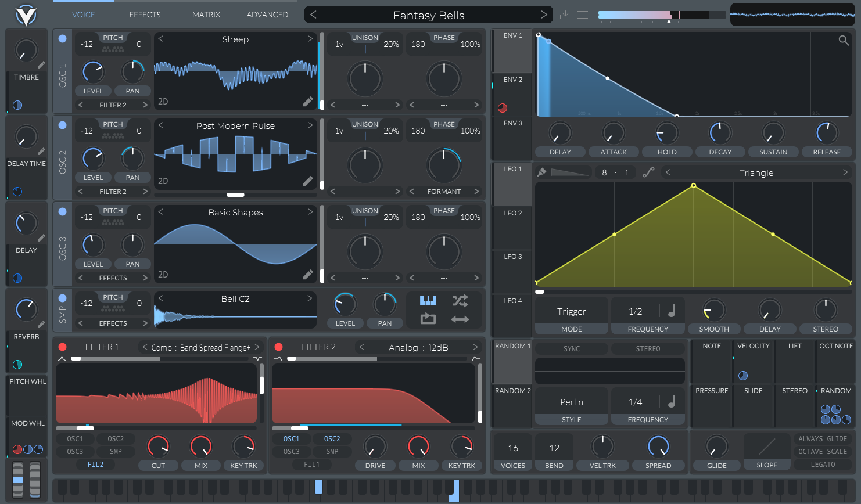Edit DELAY TIME macro with pencil icon
Image resolution: width=861 pixels, height=504 pixels.
41,152
